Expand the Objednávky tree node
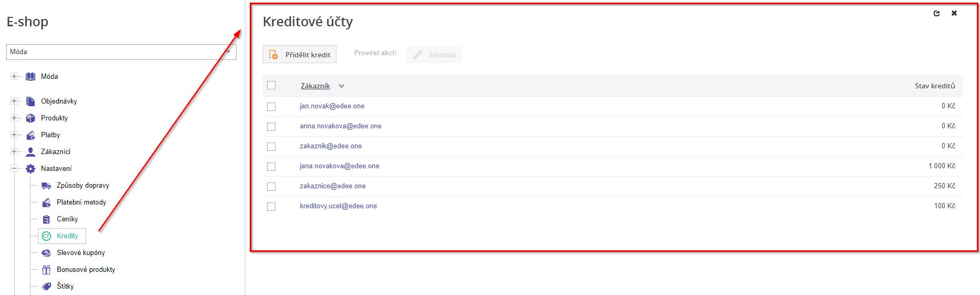The height and width of the screenshot is (295, 980). tap(14, 101)
